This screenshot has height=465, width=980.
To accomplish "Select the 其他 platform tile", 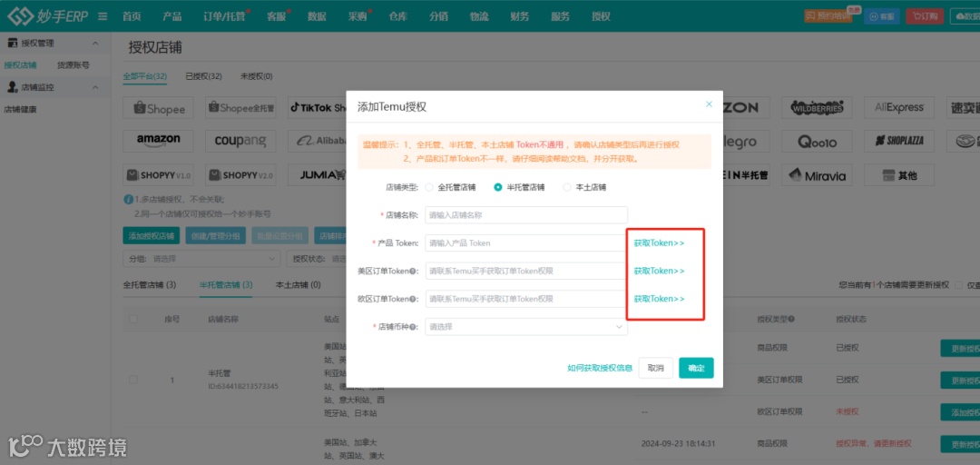I will tap(899, 175).
